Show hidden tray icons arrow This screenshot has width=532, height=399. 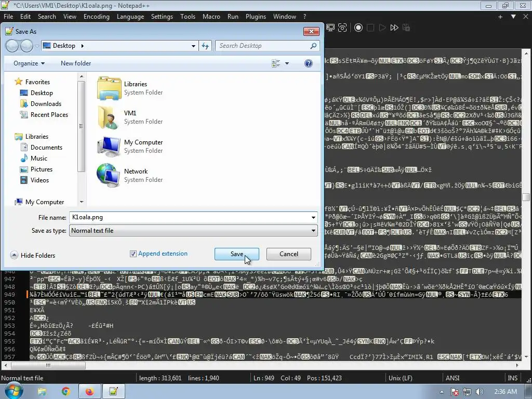coord(442,392)
